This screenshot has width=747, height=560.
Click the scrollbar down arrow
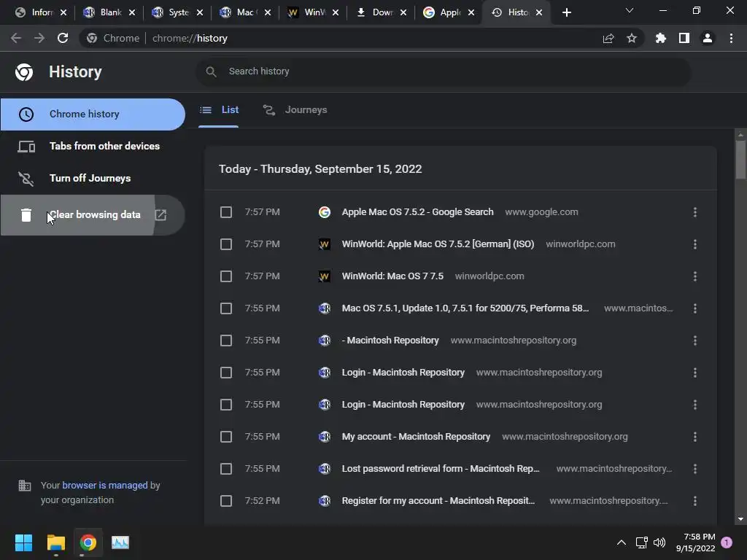pyautogui.click(x=740, y=519)
